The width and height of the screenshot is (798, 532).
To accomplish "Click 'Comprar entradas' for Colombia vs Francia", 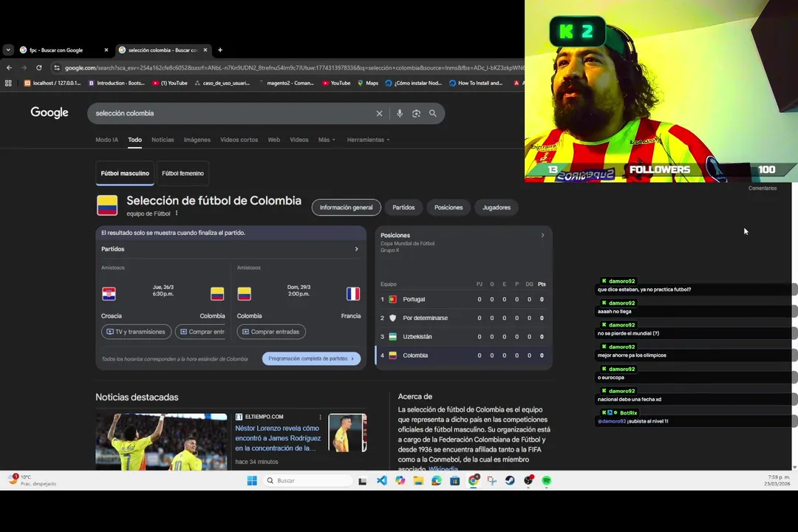I will pyautogui.click(x=271, y=332).
